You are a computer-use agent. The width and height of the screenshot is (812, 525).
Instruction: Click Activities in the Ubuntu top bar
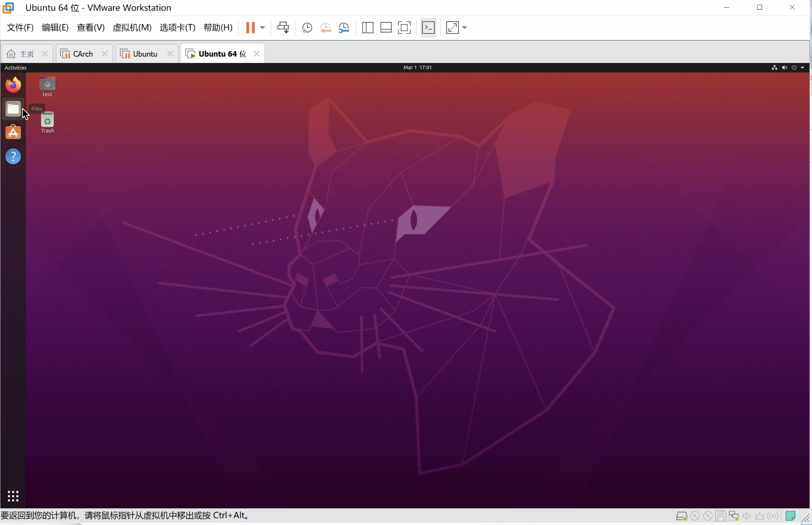pos(16,68)
